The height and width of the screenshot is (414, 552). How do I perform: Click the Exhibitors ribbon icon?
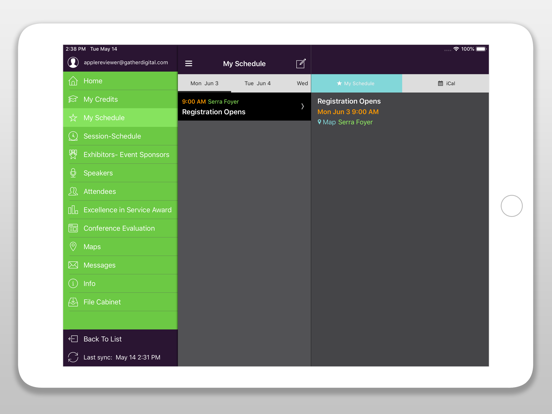click(x=73, y=155)
